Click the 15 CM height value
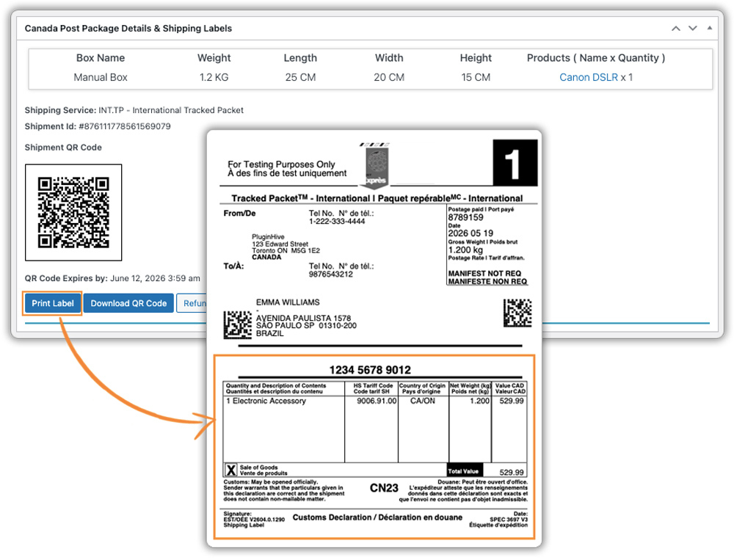The image size is (734, 560). coord(476,77)
